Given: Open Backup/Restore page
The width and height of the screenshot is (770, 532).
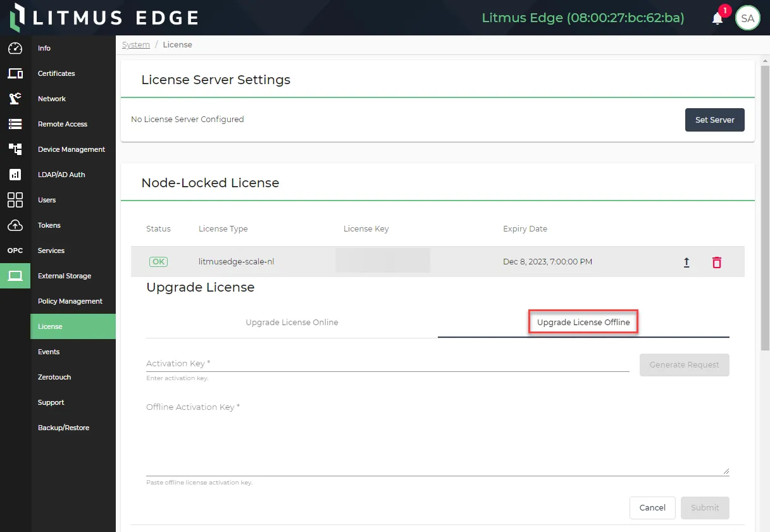Looking at the screenshot, I should click(73, 428).
